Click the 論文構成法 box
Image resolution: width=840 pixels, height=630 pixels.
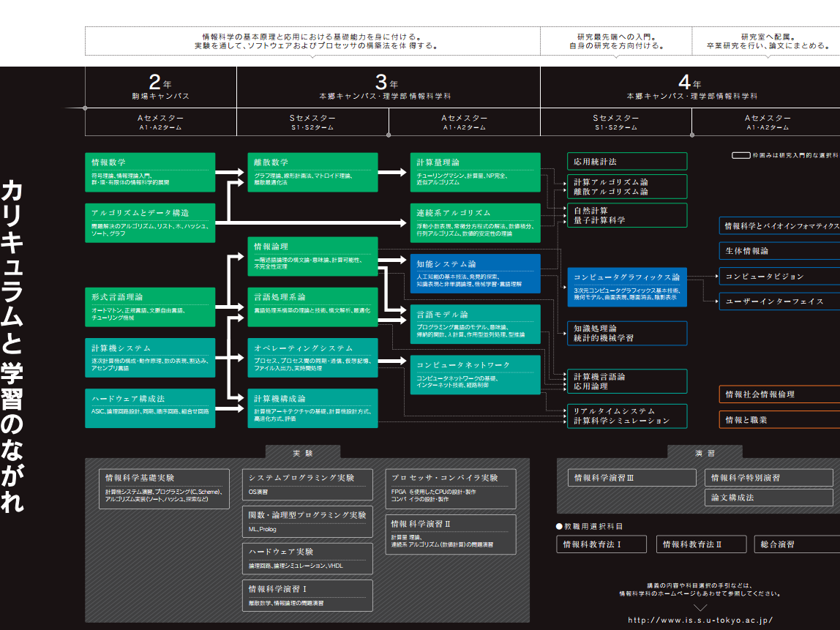coord(768,498)
